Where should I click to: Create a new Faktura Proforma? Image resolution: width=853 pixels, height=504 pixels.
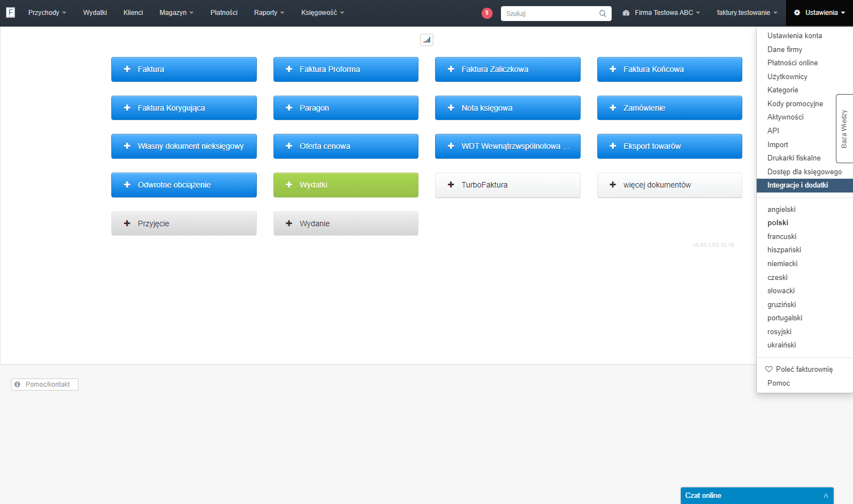click(x=346, y=69)
